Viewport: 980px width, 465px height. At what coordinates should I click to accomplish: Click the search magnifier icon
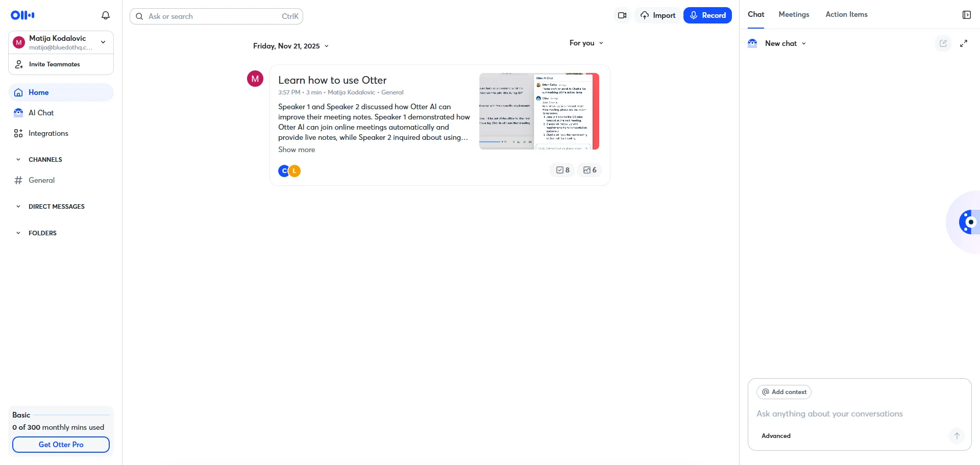coord(139,16)
